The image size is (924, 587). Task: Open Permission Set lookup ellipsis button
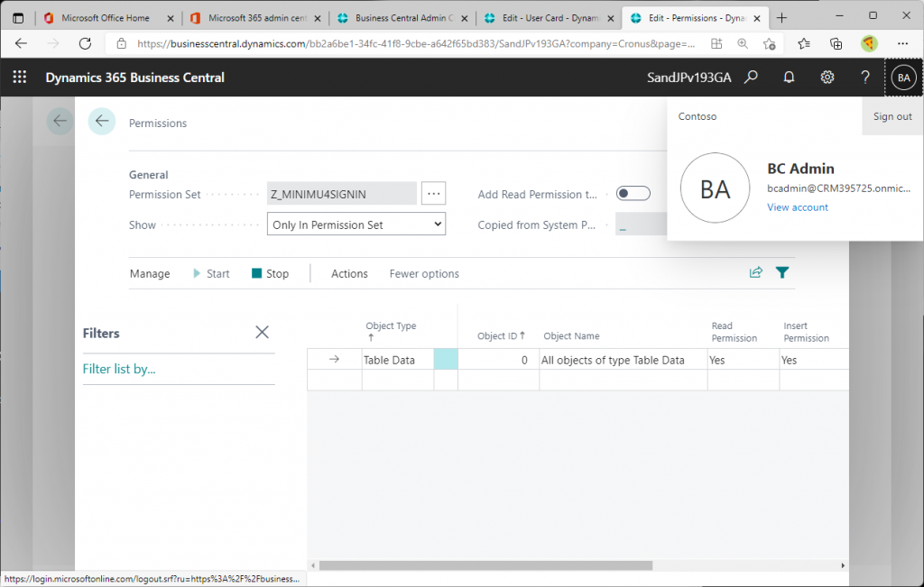tap(433, 193)
